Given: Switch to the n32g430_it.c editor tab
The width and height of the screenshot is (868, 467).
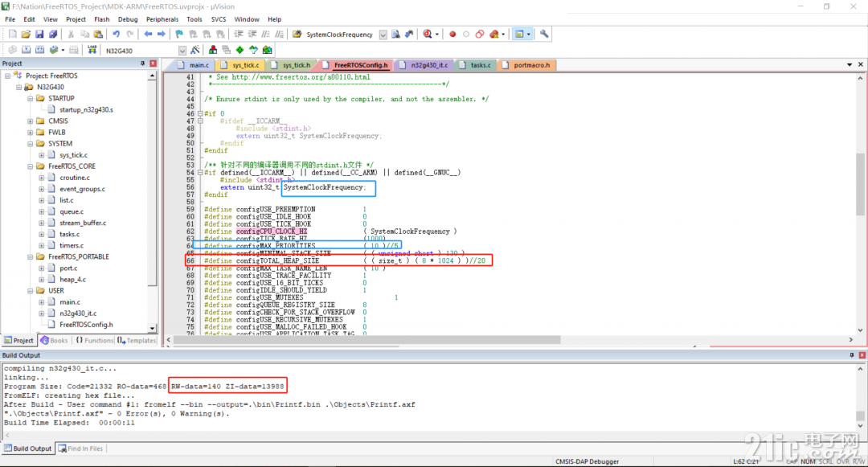Looking at the screenshot, I should [424, 65].
